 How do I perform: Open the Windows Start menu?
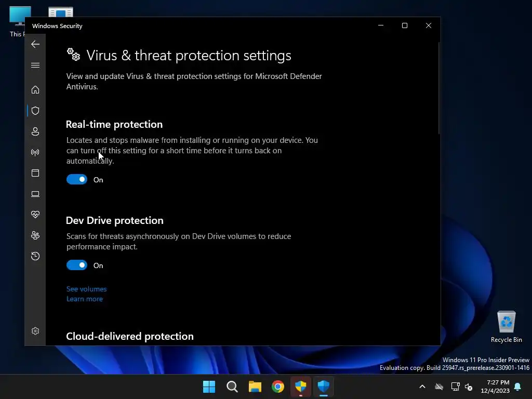[209, 387]
